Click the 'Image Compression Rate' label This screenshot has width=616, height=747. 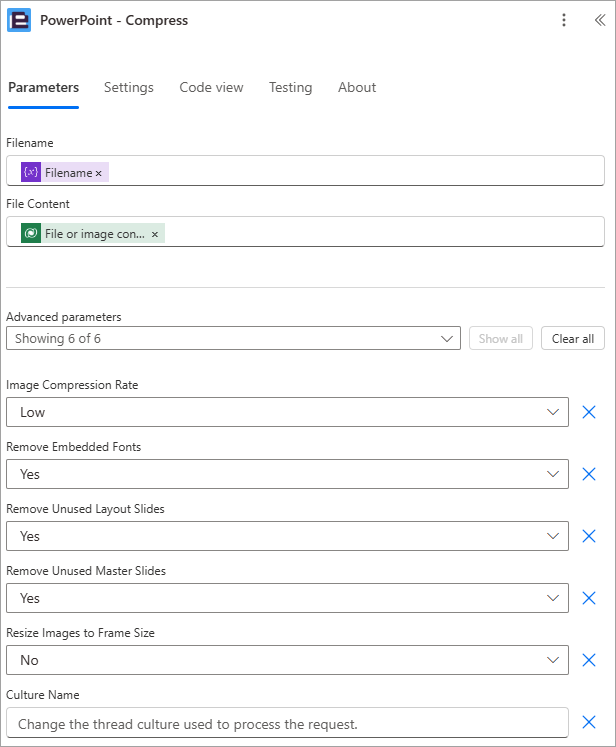click(72, 385)
